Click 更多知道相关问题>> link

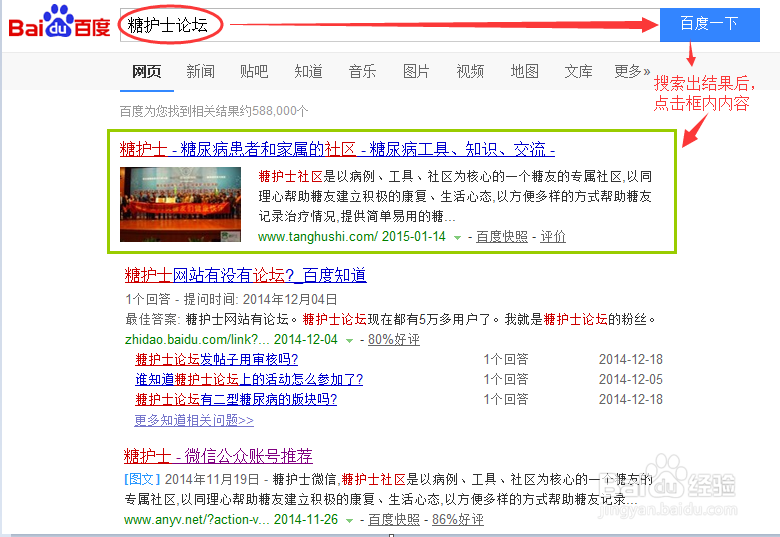point(194,421)
